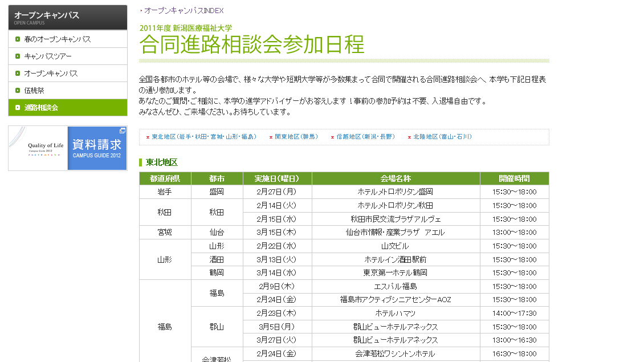Click green arrow icon beside 伍桃祭

point(18,91)
